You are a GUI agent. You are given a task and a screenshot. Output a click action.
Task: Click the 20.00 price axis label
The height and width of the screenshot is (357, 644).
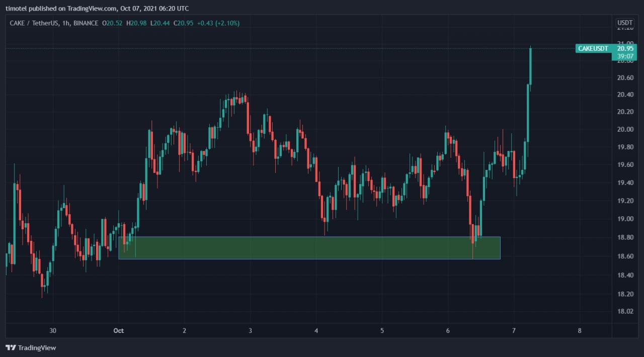625,129
